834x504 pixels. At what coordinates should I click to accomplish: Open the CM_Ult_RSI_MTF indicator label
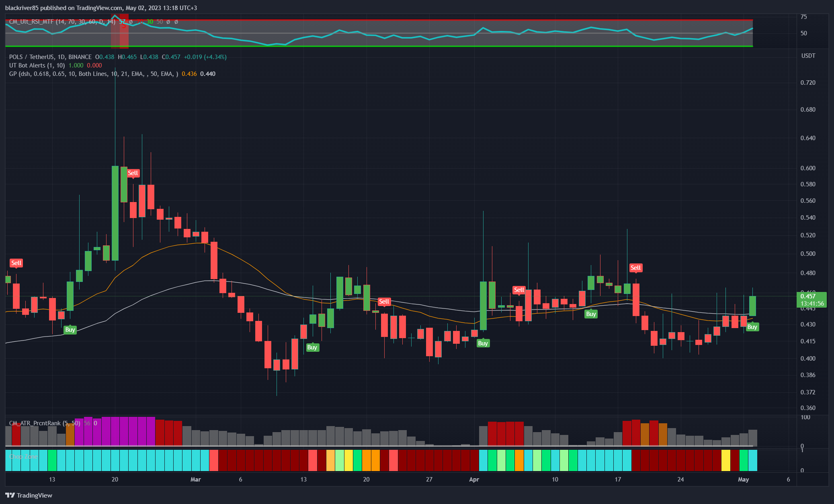click(x=62, y=22)
